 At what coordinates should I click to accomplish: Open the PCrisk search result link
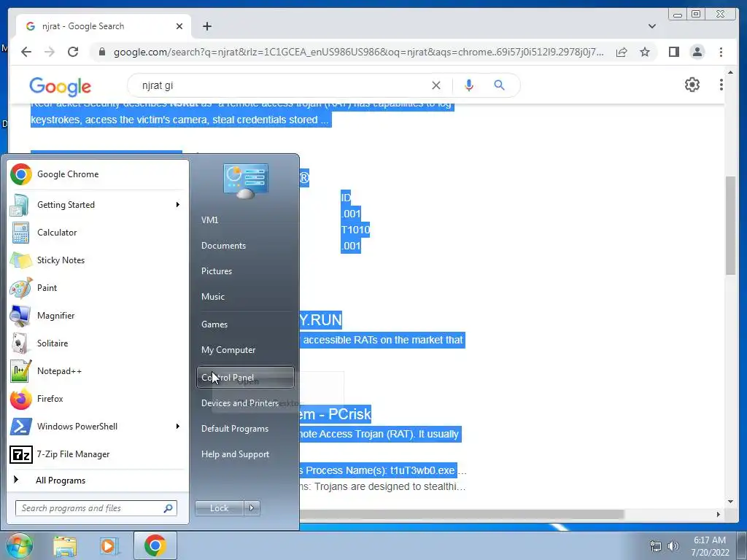[x=335, y=414]
